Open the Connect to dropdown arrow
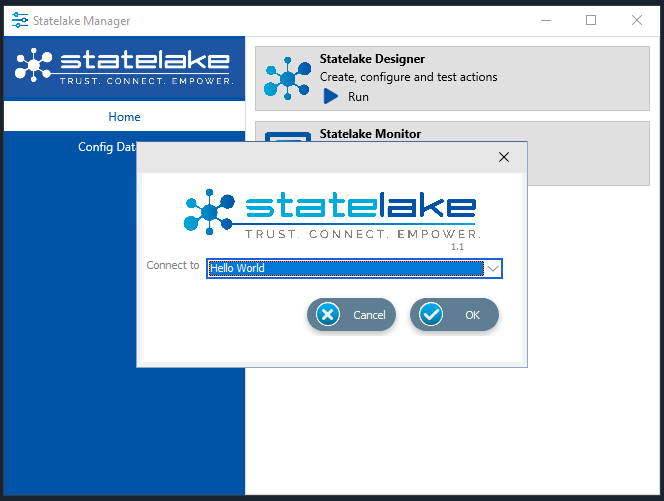Image resolution: width=664 pixels, height=501 pixels. click(492, 268)
